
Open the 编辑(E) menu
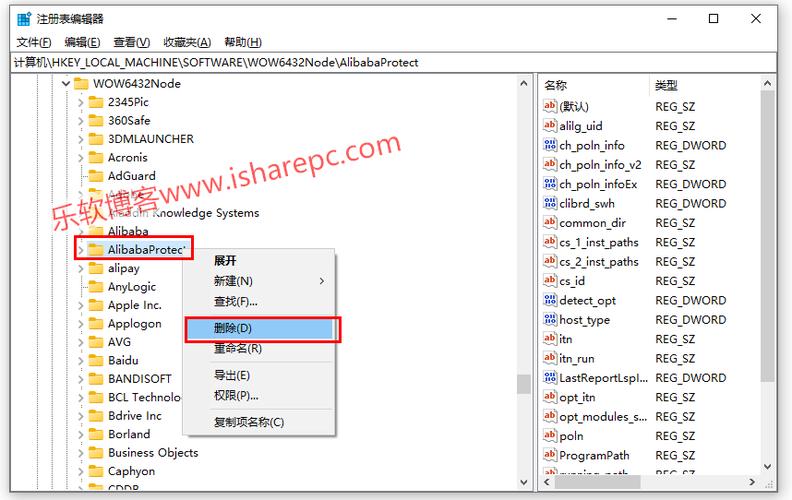tap(82, 42)
